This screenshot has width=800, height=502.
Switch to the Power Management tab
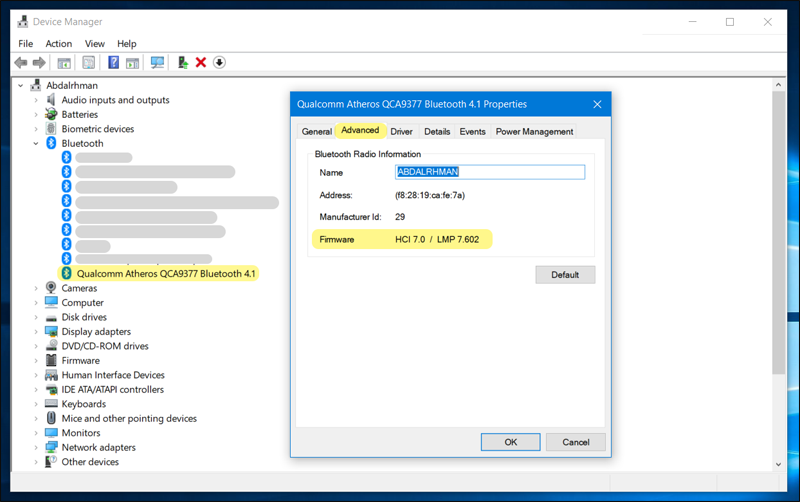coord(534,132)
